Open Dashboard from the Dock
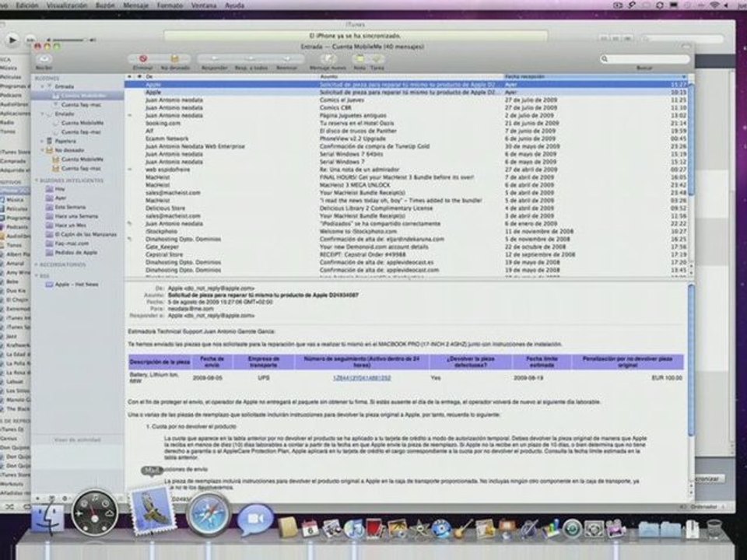 tap(94, 513)
